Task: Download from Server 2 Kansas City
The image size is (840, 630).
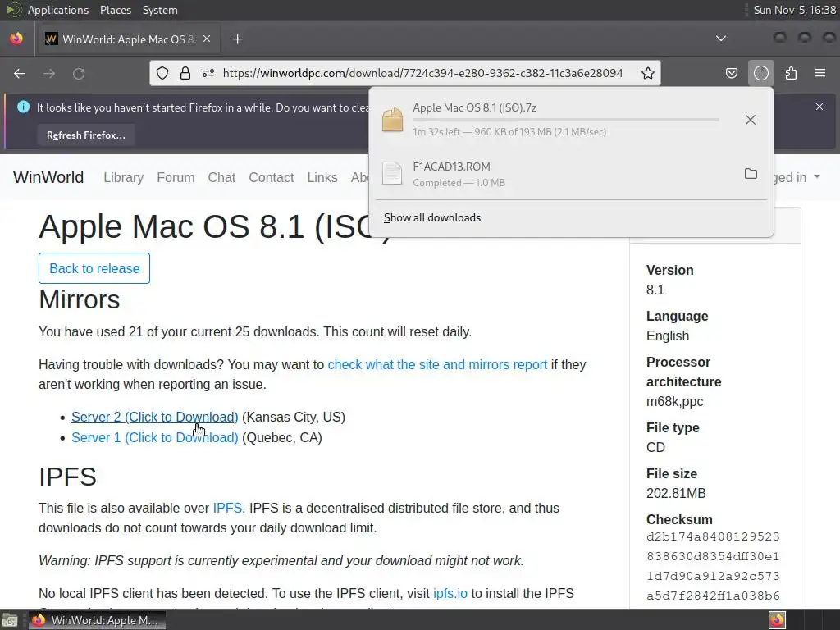Action: tap(155, 417)
